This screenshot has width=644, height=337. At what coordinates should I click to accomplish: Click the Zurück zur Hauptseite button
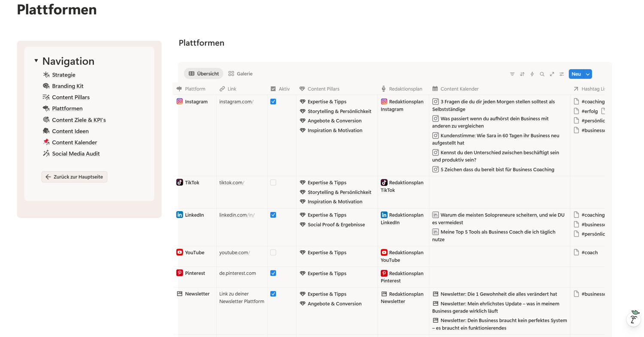pos(74,177)
